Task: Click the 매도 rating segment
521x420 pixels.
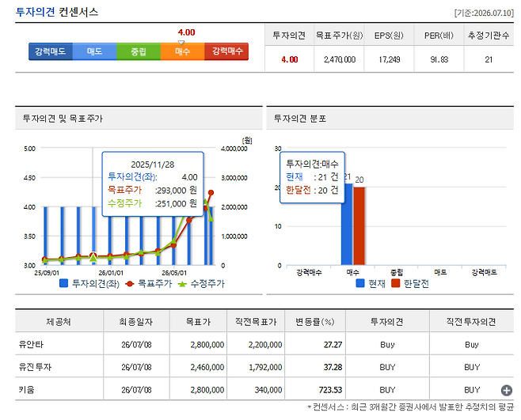Action: pos(95,51)
